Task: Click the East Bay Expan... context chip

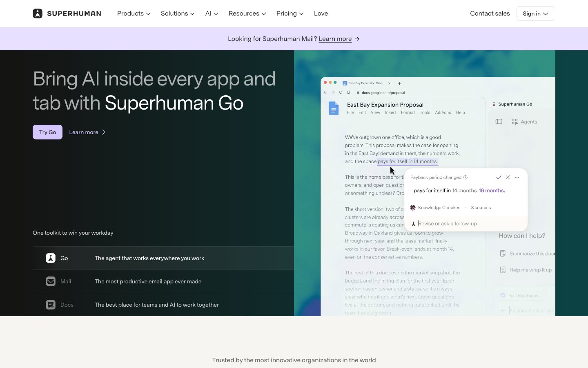Action: 522,296
